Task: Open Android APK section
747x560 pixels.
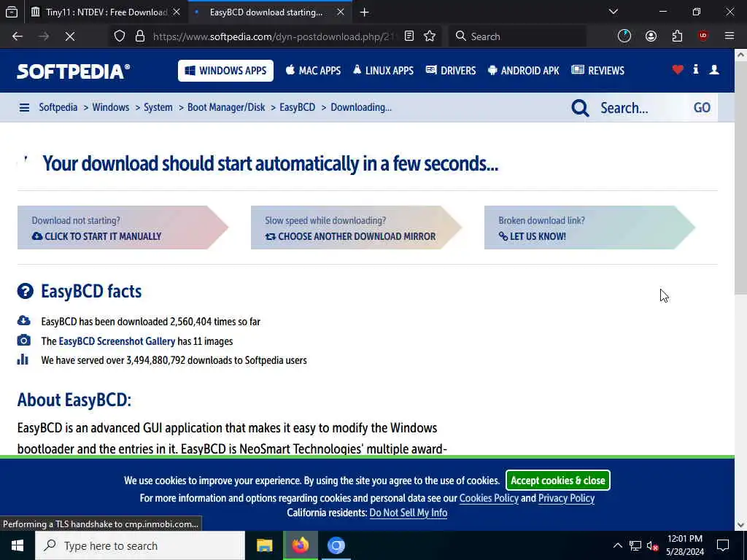Action: tap(524, 71)
